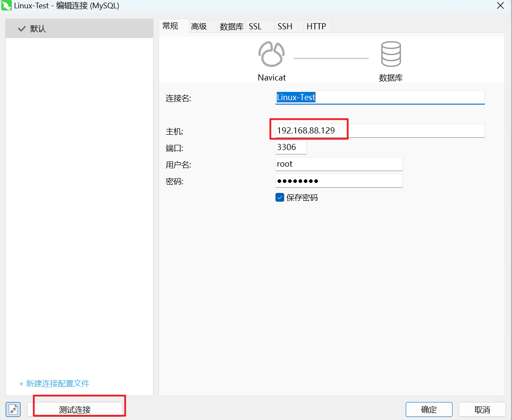Click the 新建连接配置文件 link
Viewport: 512px width, 420px height.
pyautogui.click(x=54, y=384)
